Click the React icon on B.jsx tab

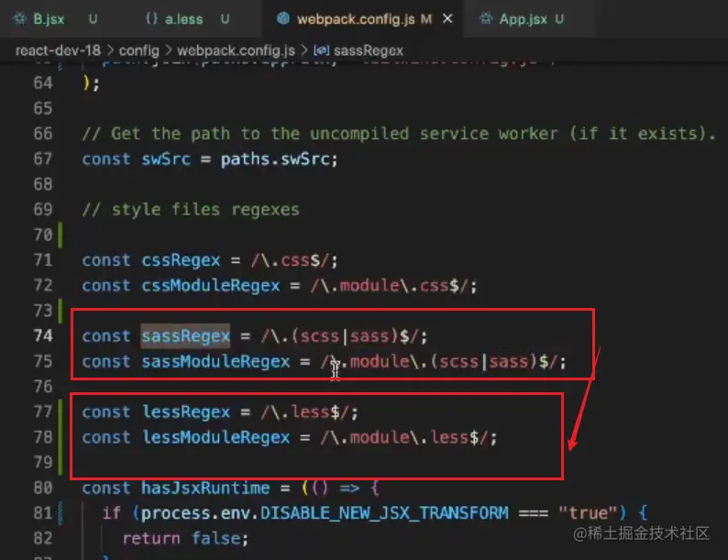tap(20, 19)
